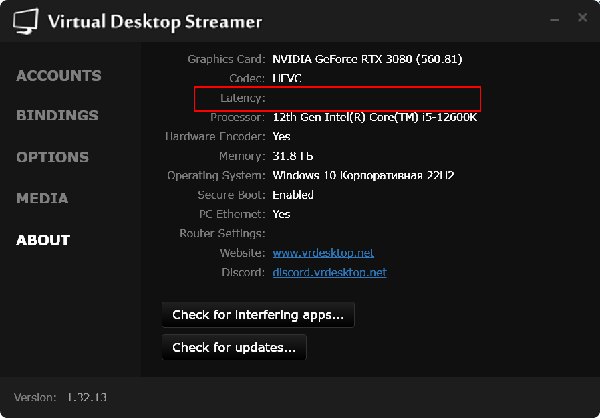Click the PC Ethernet Yes value
The height and width of the screenshot is (418, 600).
coord(281,214)
